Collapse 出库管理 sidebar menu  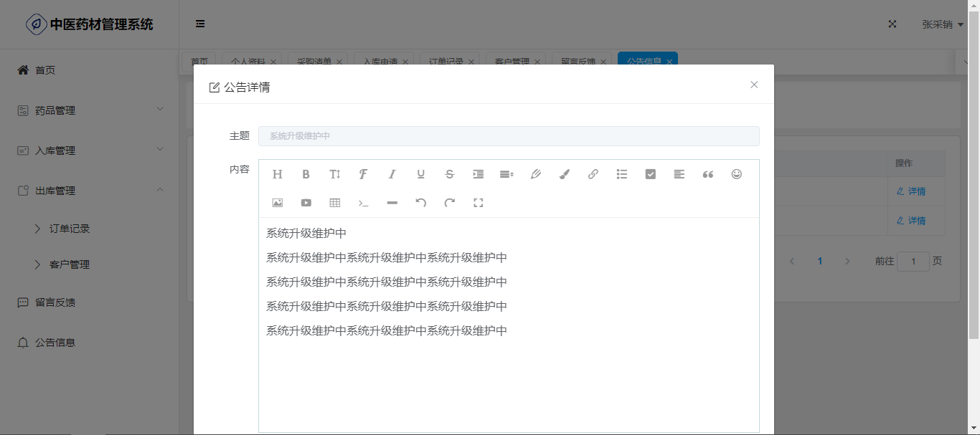[90, 191]
